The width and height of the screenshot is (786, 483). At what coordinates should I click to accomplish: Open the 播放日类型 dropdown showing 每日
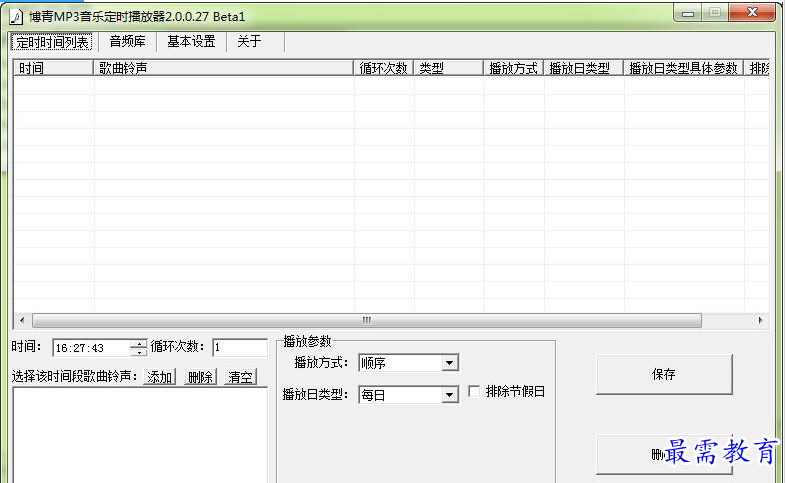(x=409, y=395)
